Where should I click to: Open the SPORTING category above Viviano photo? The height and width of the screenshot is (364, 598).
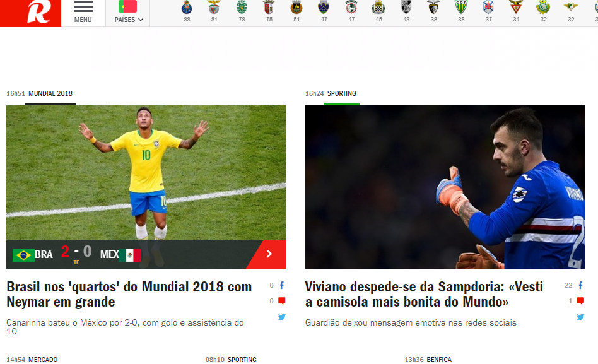(x=342, y=93)
